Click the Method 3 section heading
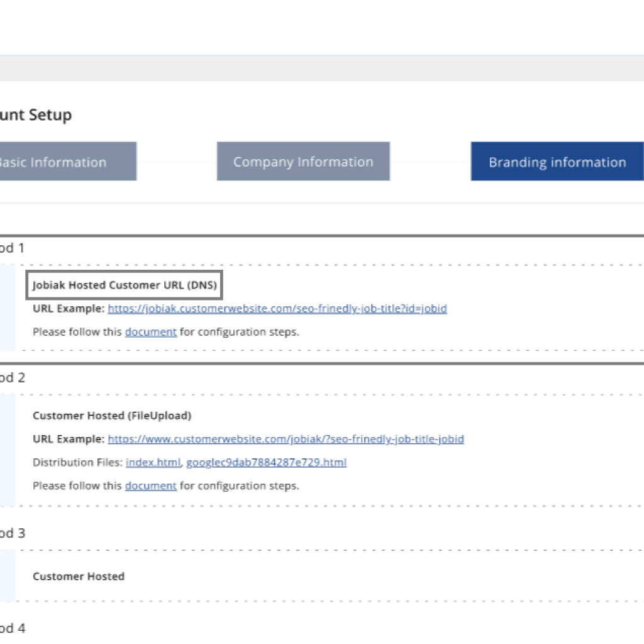 [x=13, y=533]
